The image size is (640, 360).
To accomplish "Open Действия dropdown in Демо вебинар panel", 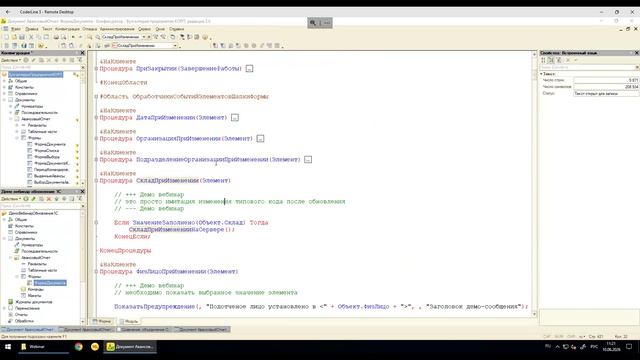I will tap(10, 199).
